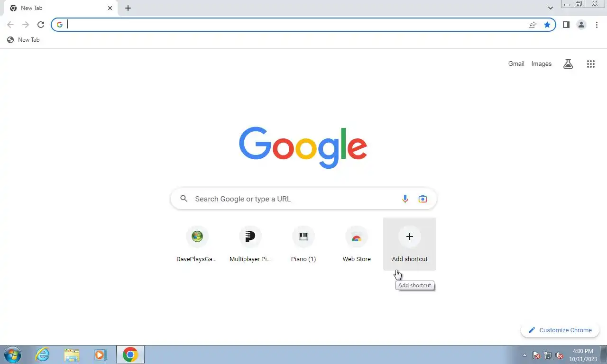The height and width of the screenshot is (364, 607).
Task: Click the Action Center flag icon
Action: pyautogui.click(x=536, y=355)
